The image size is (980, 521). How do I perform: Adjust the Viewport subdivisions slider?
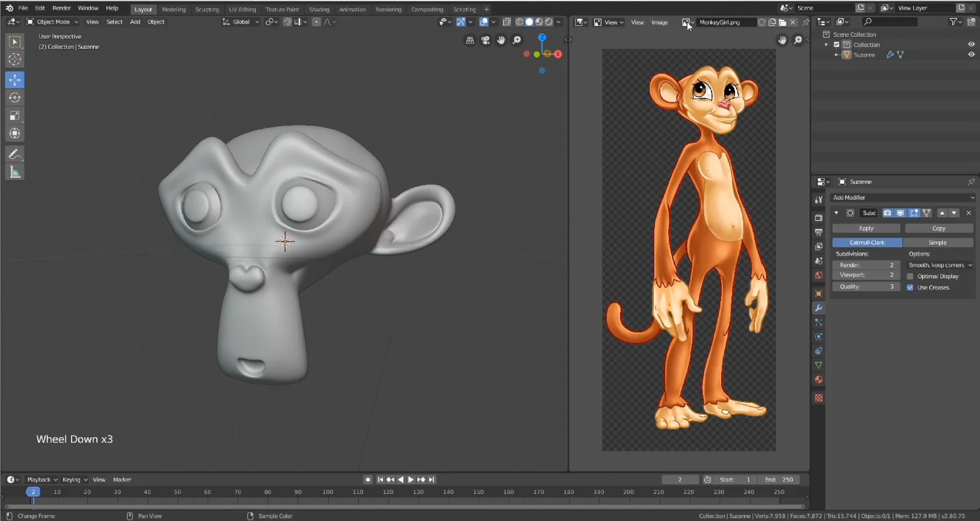[x=866, y=275]
